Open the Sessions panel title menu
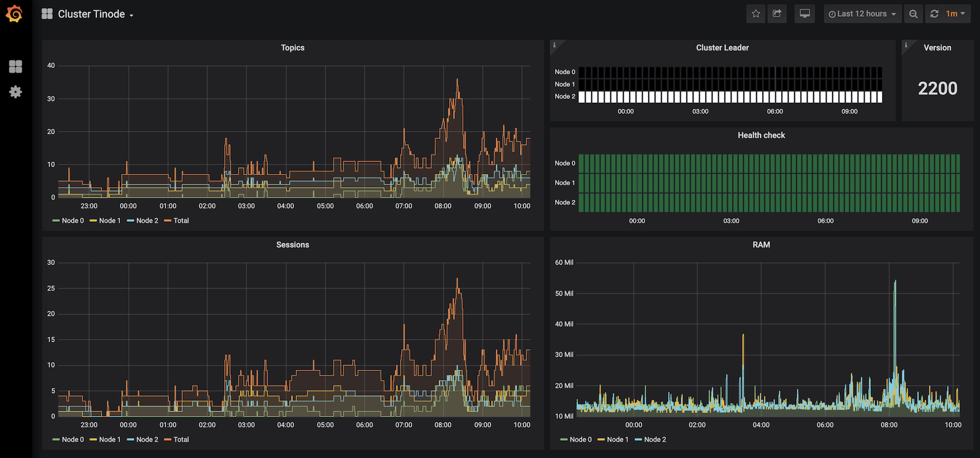 (293, 245)
